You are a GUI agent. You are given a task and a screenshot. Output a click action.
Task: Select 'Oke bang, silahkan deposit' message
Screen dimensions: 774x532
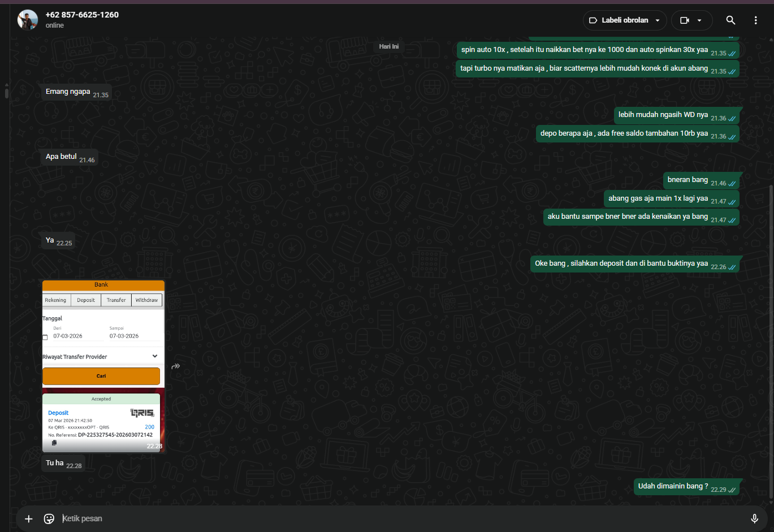coord(635,264)
